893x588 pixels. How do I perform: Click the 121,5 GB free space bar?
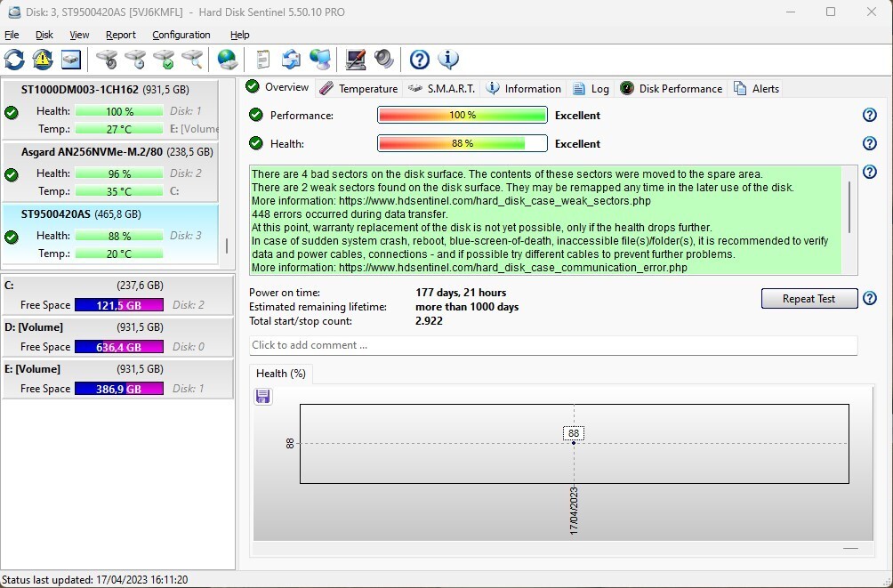pyautogui.click(x=119, y=305)
